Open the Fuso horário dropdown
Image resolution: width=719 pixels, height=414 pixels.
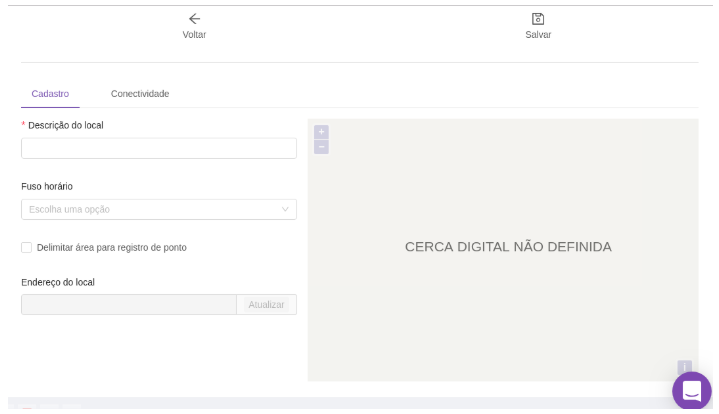[158, 210]
